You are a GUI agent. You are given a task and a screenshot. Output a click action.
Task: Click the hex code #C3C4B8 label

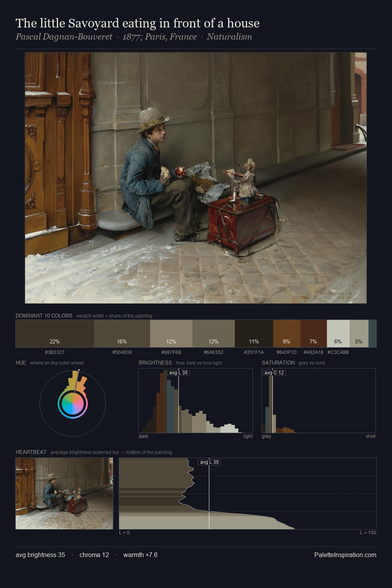(x=338, y=352)
